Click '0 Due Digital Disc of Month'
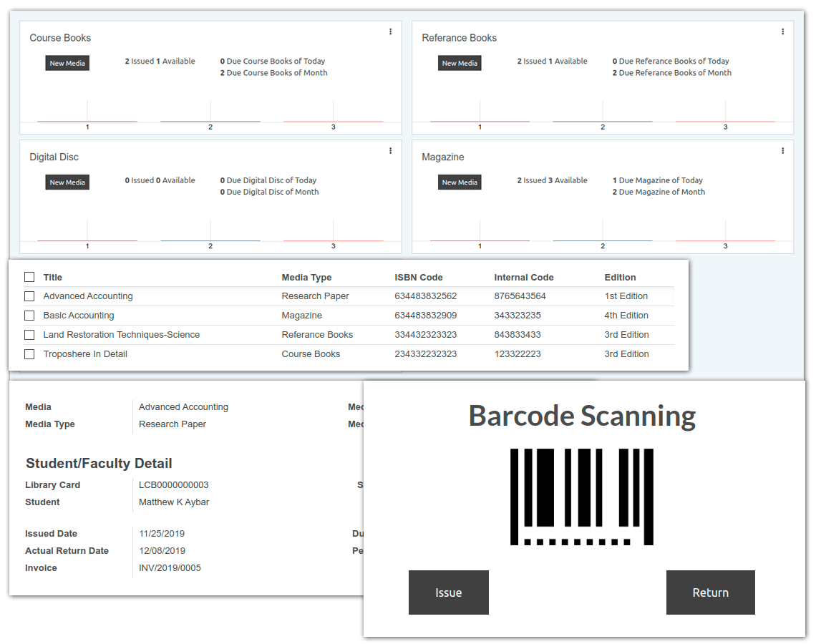This screenshot has width=816, height=644. [269, 192]
